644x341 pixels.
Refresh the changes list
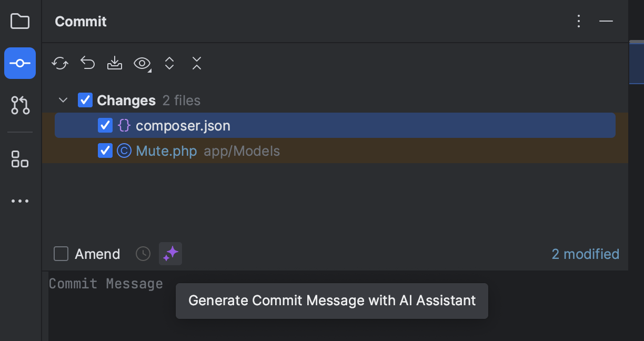click(60, 64)
